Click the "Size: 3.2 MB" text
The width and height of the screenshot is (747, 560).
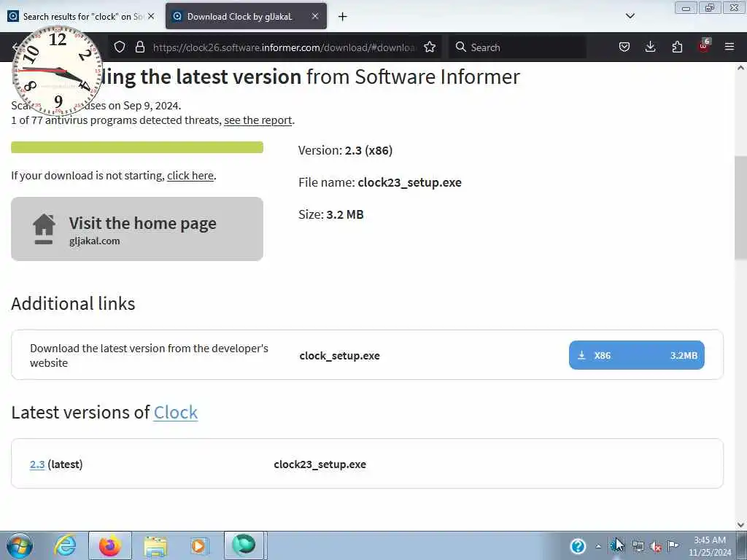[331, 215]
